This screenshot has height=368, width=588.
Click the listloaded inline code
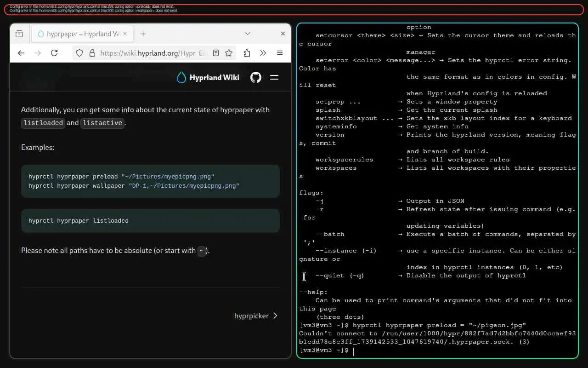pos(43,123)
